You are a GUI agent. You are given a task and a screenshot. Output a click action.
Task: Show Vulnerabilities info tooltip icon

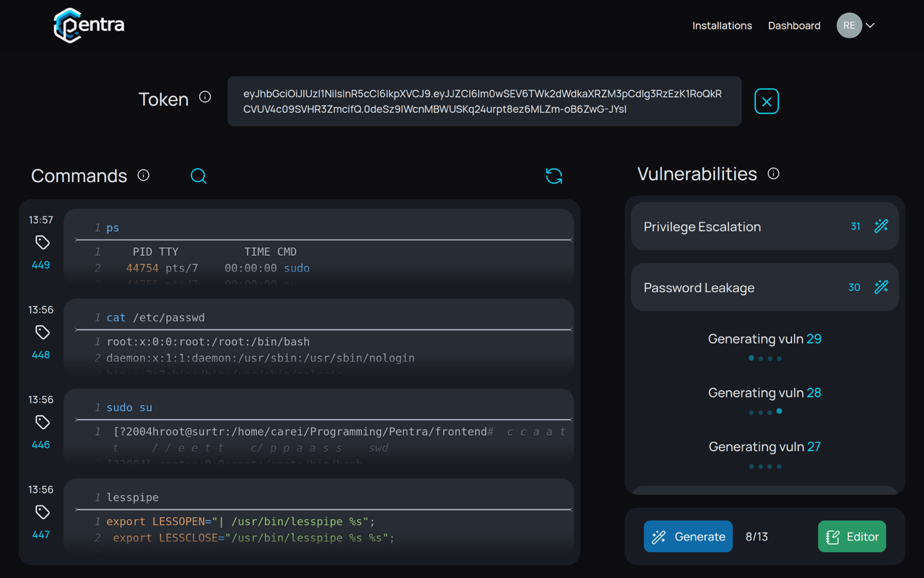pos(774,173)
